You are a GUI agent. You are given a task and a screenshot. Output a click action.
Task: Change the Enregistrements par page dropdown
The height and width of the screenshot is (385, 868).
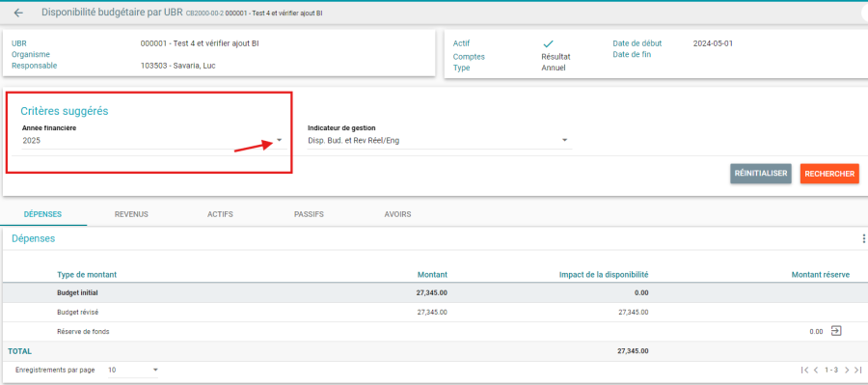pos(133,370)
